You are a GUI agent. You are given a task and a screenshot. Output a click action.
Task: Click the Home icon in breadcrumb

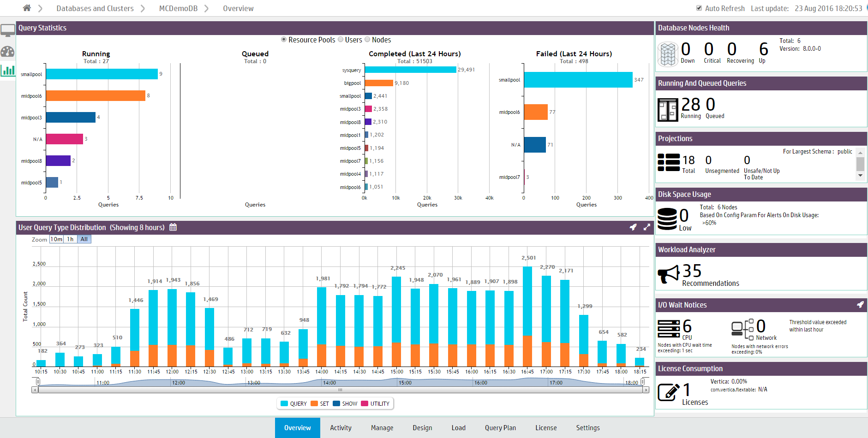pos(27,8)
